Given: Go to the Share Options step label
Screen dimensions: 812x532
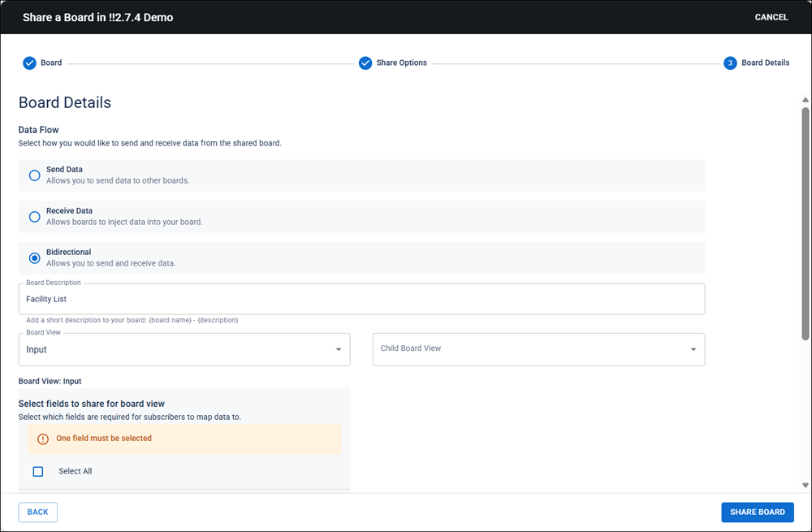Looking at the screenshot, I should pos(401,63).
